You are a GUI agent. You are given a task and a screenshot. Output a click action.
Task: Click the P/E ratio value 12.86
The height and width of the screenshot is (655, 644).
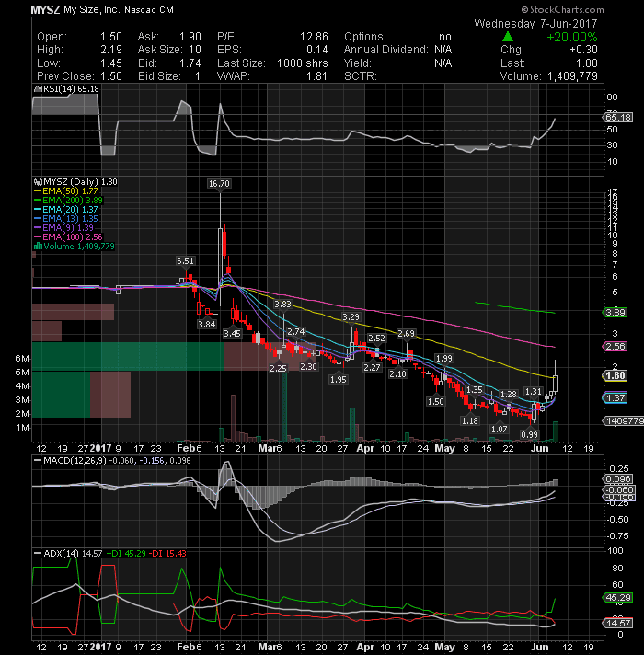pyautogui.click(x=314, y=37)
